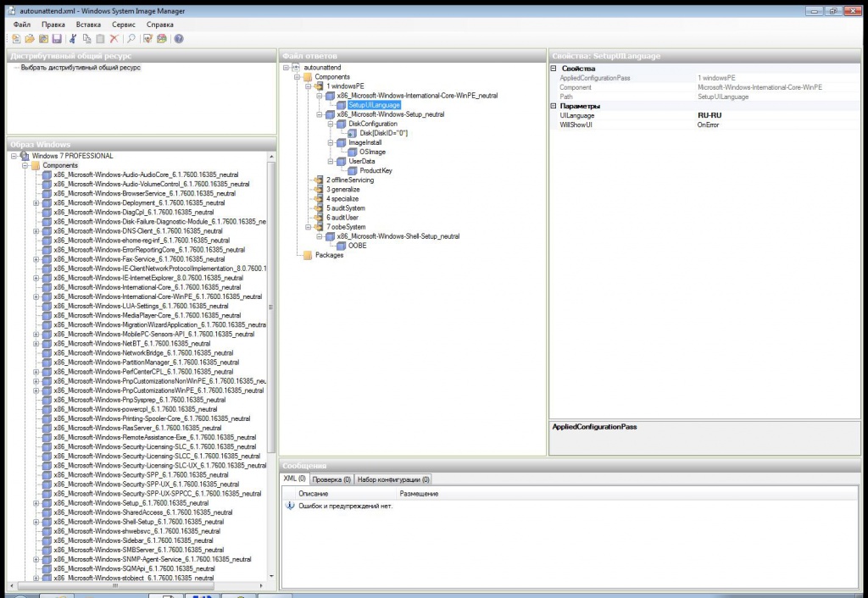Select x86_Microsoft-Windows-Setup_neutral in the answer file
868x598 pixels.
390,114
